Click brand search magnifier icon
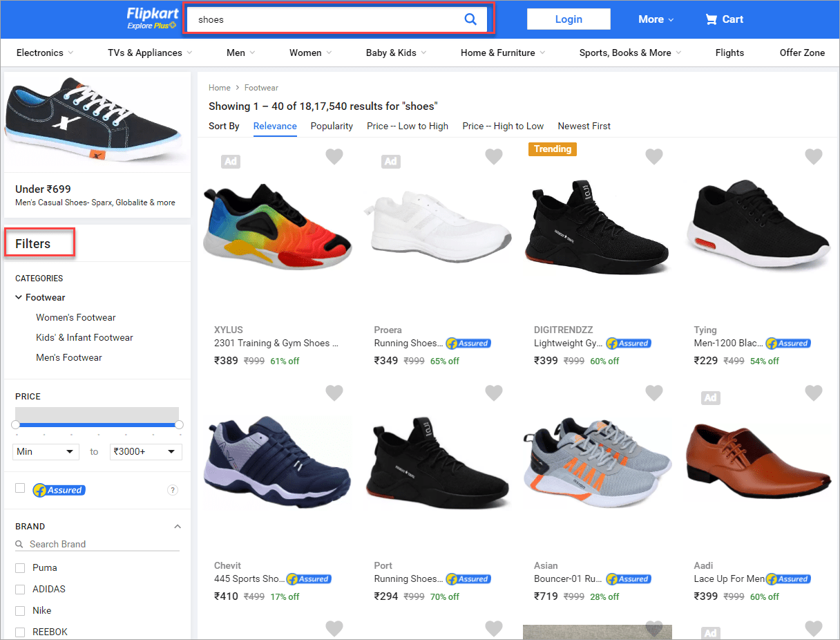The height and width of the screenshot is (640, 840). [20, 545]
